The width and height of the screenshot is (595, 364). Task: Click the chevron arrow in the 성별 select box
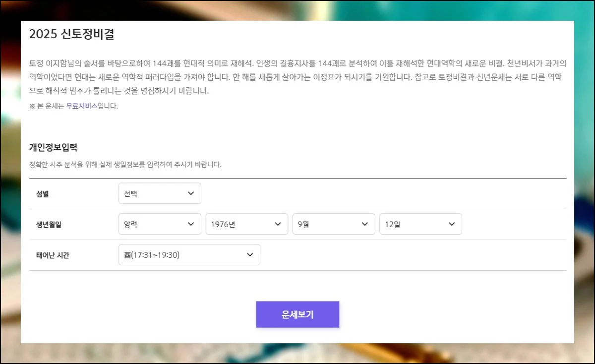pyautogui.click(x=191, y=193)
